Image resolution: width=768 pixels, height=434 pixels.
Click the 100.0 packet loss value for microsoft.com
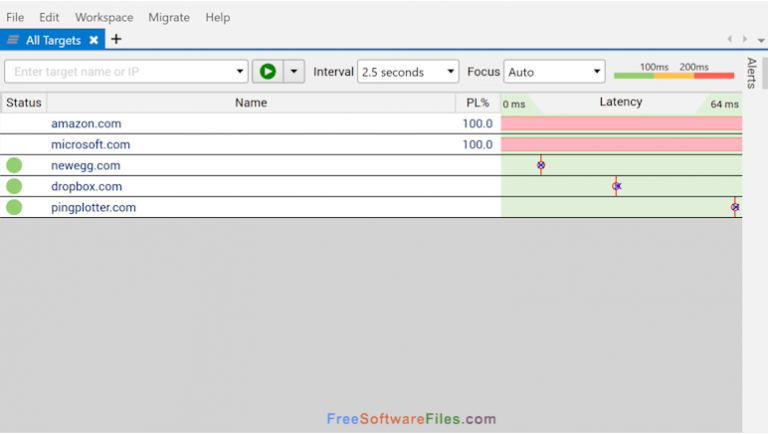point(478,145)
